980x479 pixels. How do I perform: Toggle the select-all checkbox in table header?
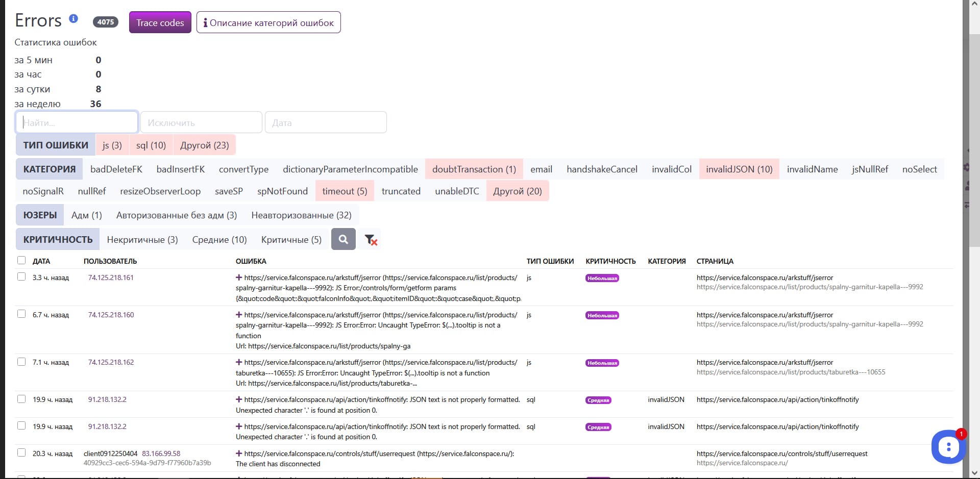tap(21, 261)
